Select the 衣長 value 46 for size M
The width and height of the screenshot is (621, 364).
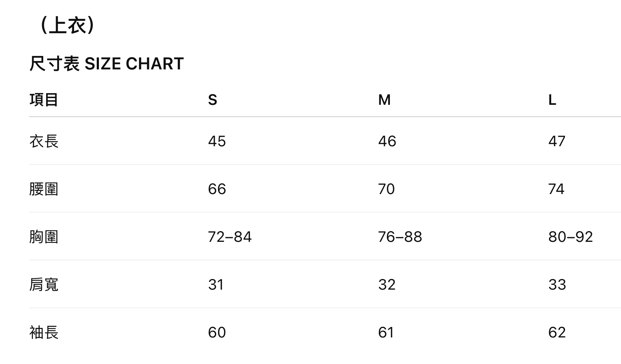pyautogui.click(x=387, y=141)
